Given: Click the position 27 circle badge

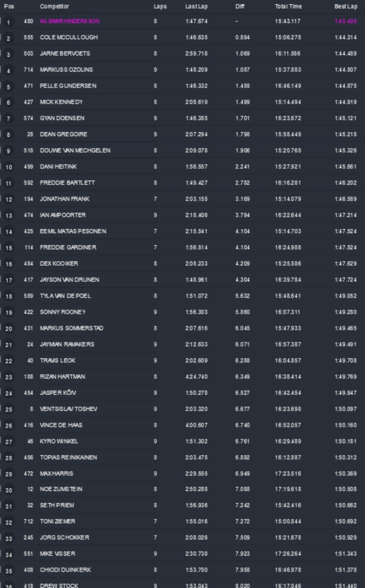Looking at the screenshot, I should 8,442.
